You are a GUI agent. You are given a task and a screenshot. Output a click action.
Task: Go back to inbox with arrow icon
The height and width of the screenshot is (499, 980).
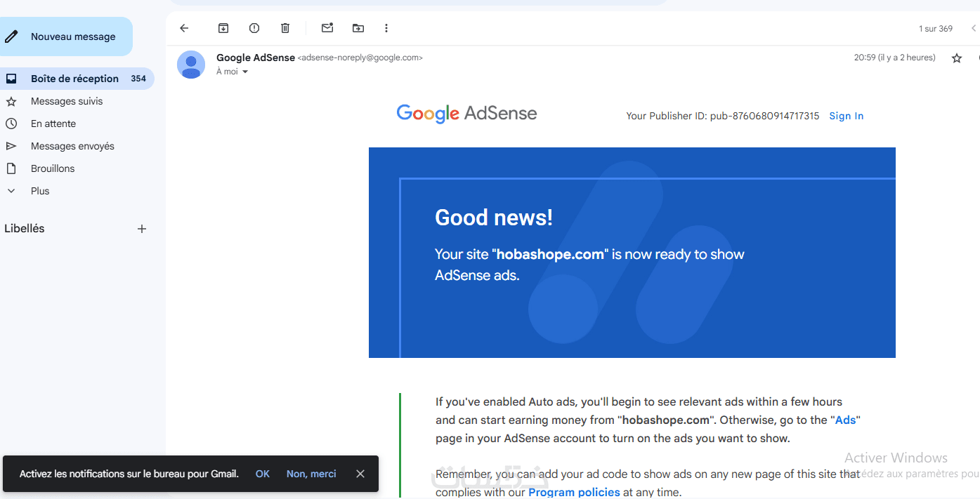click(184, 28)
